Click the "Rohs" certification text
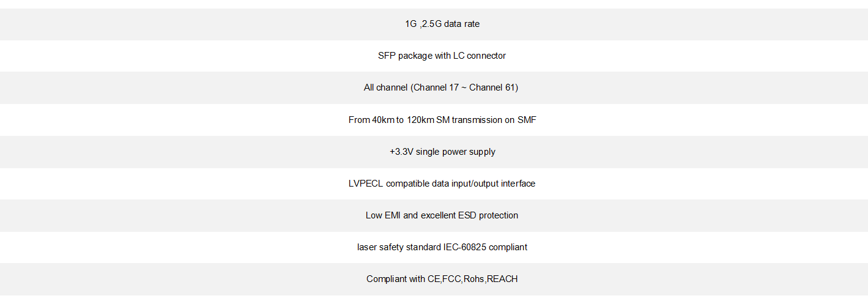 click(474, 279)
